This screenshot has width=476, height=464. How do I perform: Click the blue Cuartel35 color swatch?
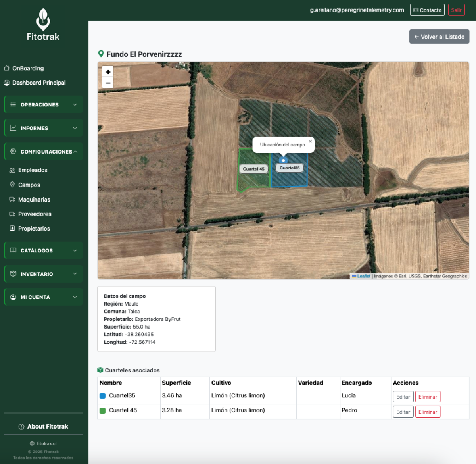tap(102, 396)
